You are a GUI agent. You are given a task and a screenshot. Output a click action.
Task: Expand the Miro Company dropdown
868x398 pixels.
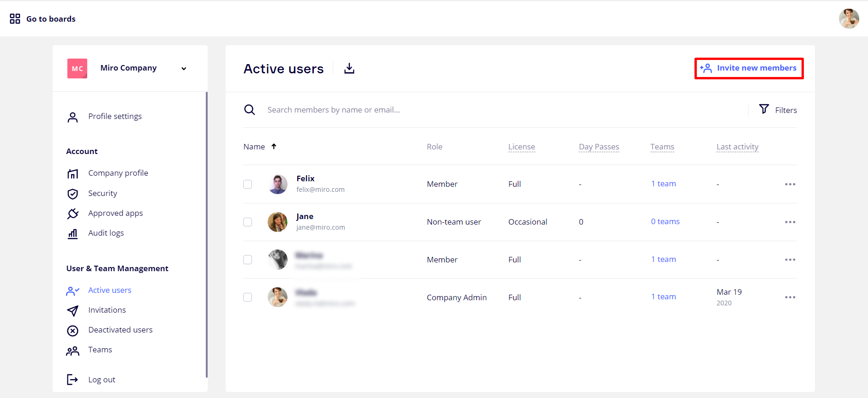(184, 69)
